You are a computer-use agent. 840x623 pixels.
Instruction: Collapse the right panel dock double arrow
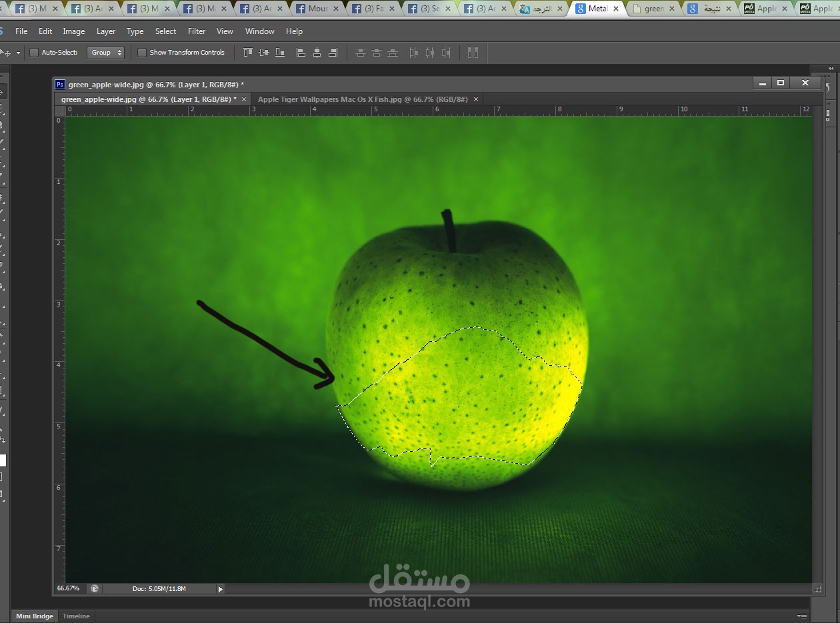point(831,68)
